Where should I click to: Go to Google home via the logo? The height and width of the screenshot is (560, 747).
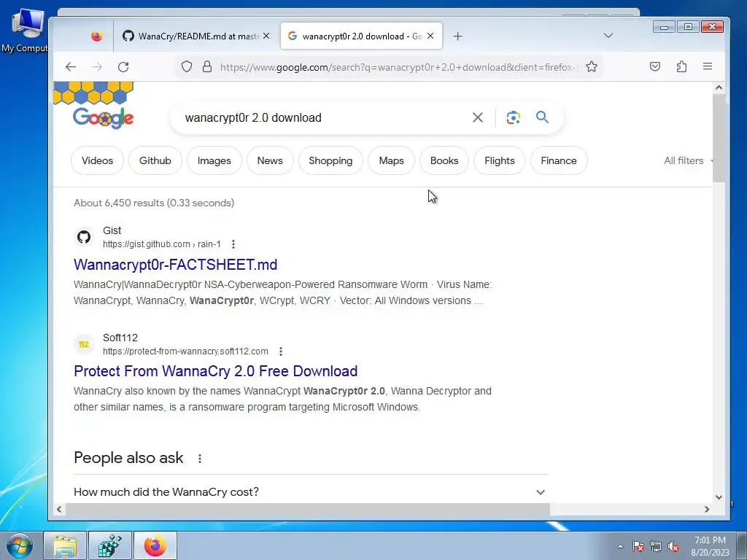click(104, 117)
